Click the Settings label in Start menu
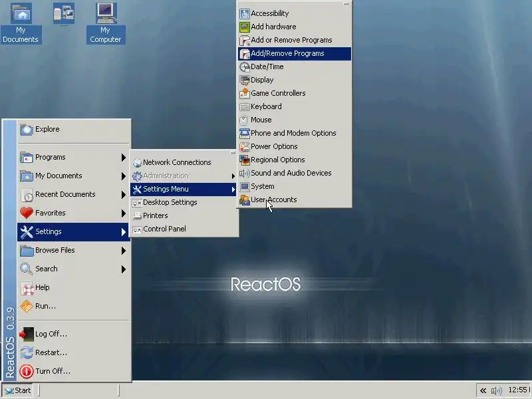 48,231
